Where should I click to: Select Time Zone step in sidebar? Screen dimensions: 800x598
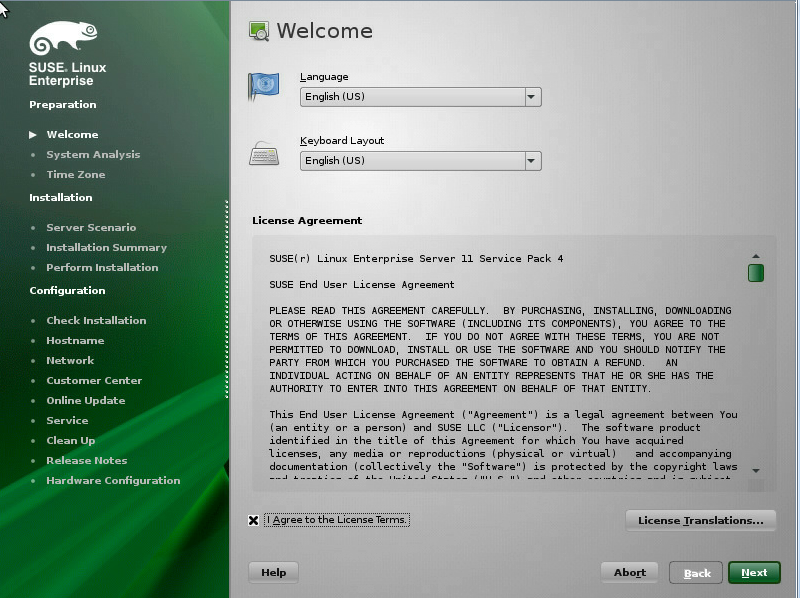[x=76, y=175]
